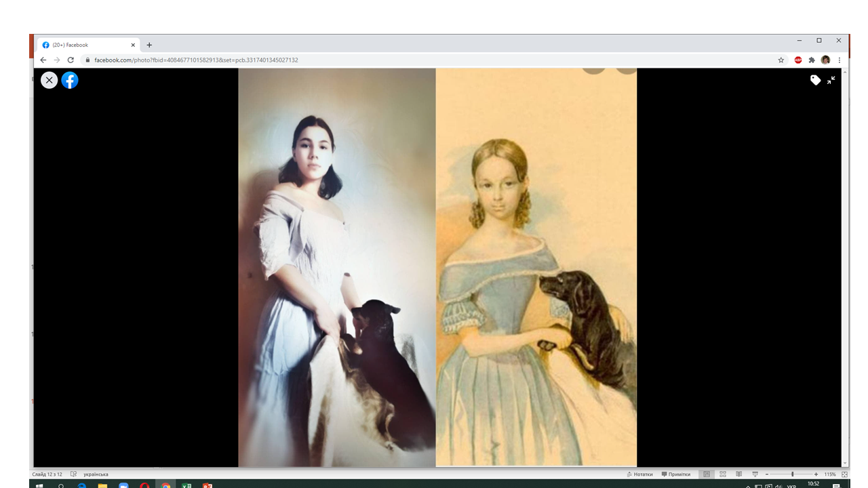Open a new browser tab
The width and height of the screenshot is (868, 488).
[x=149, y=45]
